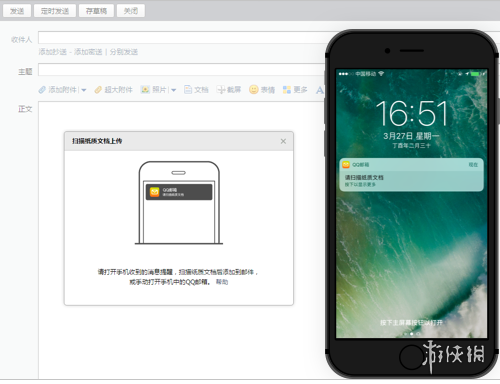Save draft with 存草稿 button
This screenshot has height=384, width=500.
click(96, 11)
